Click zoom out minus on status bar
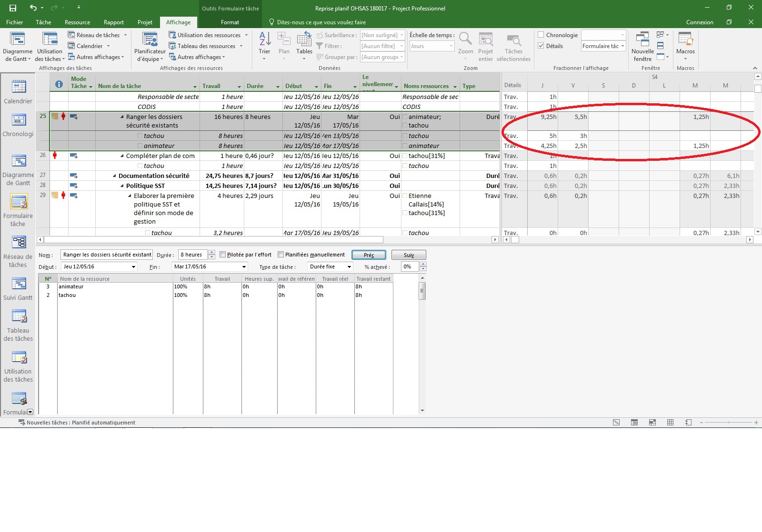Viewport: 762px width, 532px height. [702, 423]
